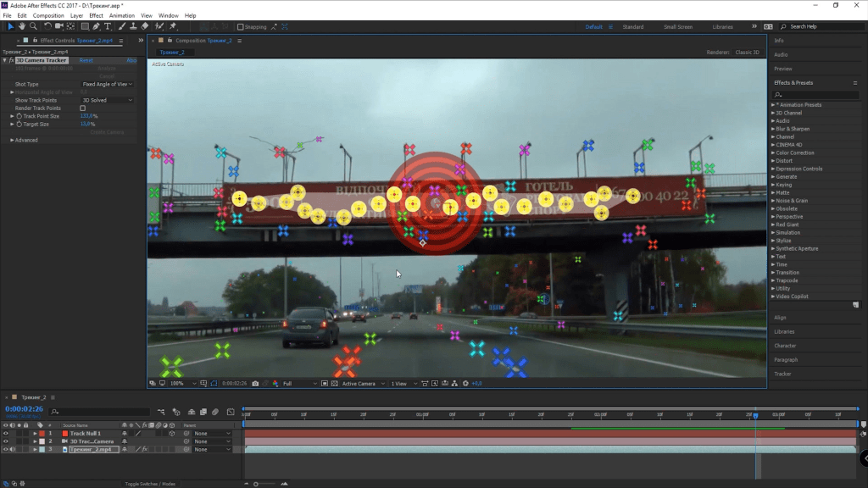Take a snapshot with the camera icon

[x=255, y=384]
